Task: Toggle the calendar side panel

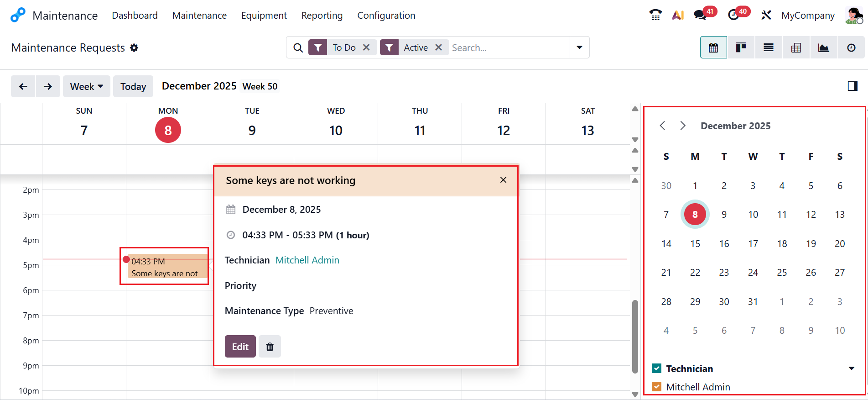Action: [x=852, y=86]
